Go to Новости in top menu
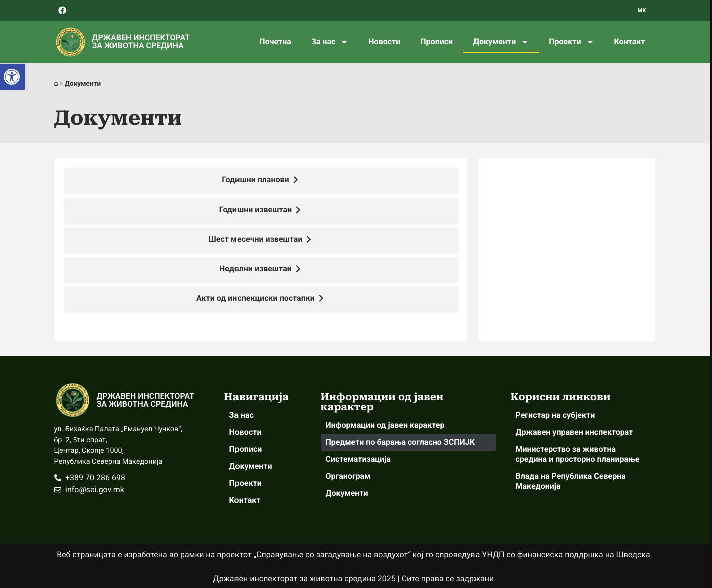 click(384, 42)
